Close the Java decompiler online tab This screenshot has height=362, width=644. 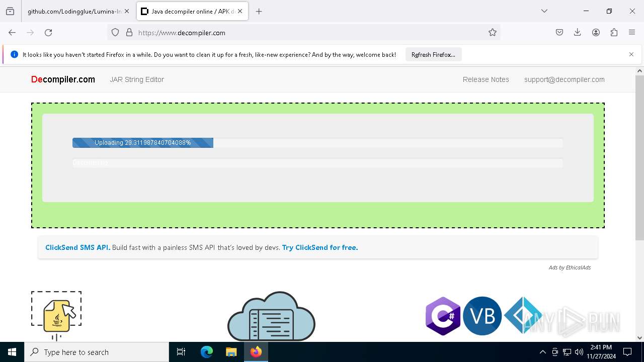(x=240, y=11)
